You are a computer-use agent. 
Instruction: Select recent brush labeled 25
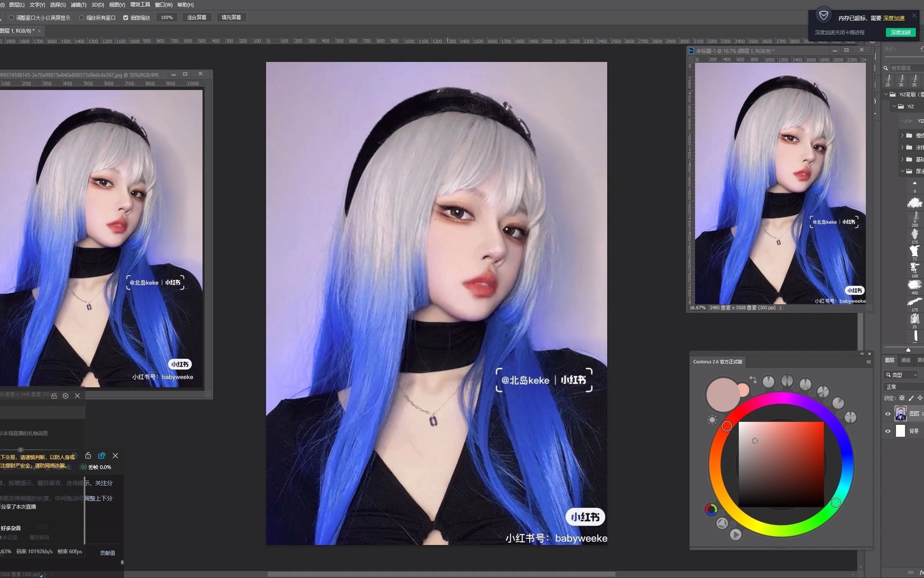click(888, 80)
